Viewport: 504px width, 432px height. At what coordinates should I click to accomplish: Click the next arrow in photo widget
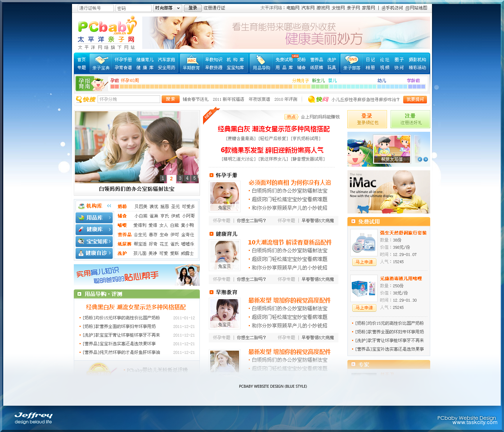426,159
